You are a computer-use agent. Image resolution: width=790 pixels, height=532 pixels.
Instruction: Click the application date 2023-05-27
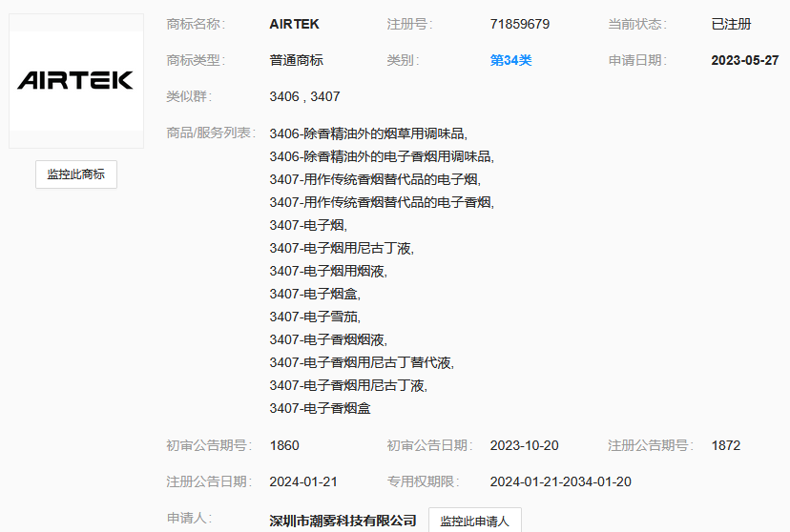coord(745,60)
